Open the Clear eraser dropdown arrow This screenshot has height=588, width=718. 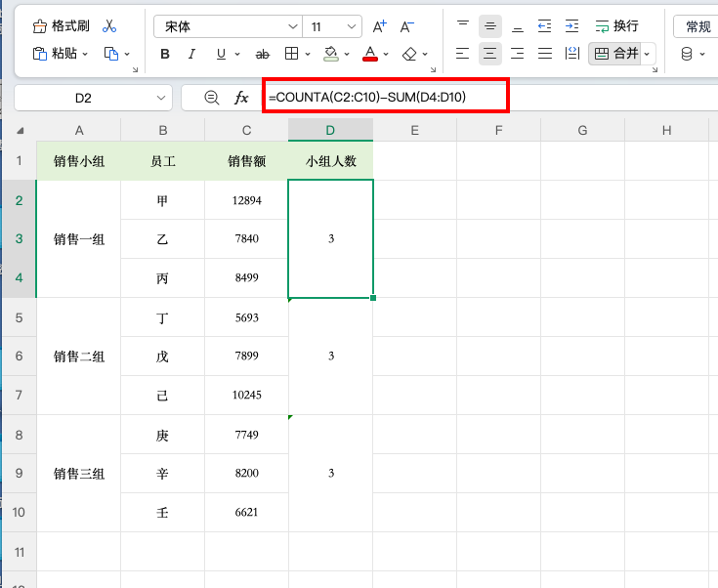pos(425,54)
